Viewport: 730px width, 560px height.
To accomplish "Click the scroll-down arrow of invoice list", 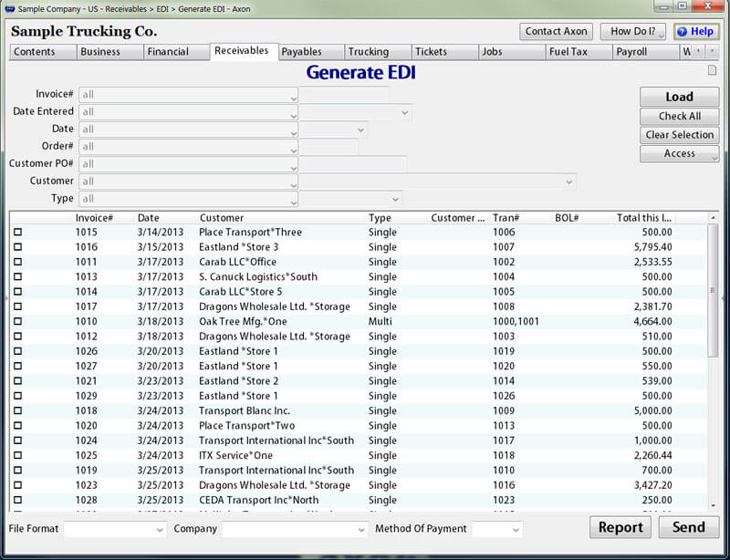I will (x=713, y=504).
